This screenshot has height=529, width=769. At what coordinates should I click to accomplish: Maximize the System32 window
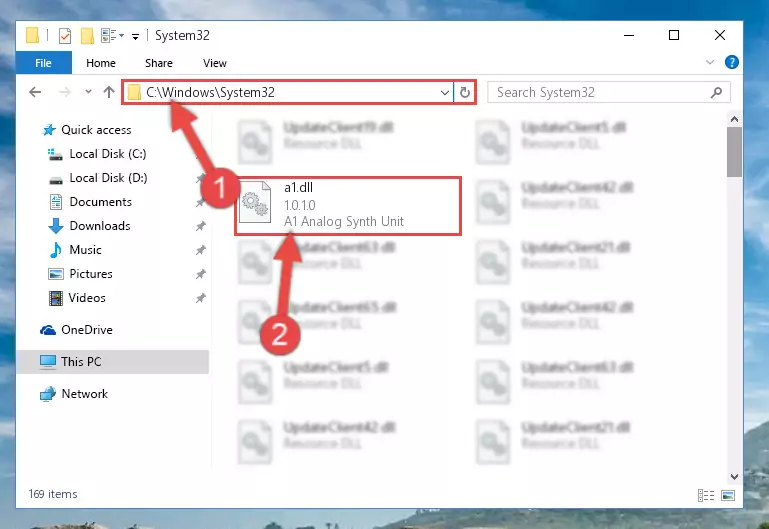coord(674,35)
